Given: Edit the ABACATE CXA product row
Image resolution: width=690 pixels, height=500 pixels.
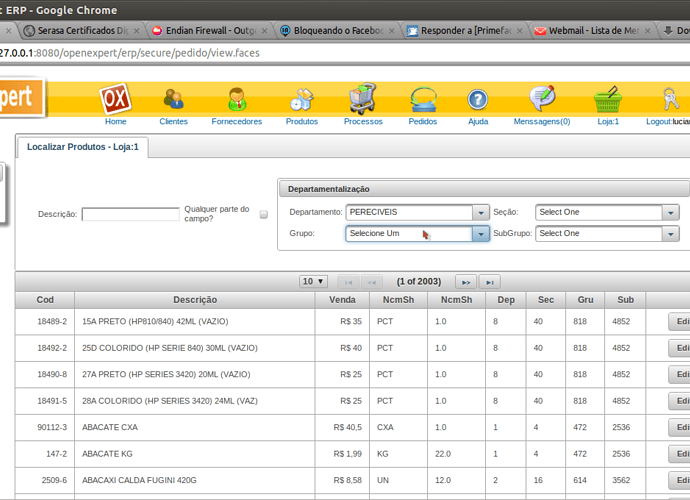Looking at the screenshot, I should [x=679, y=427].
